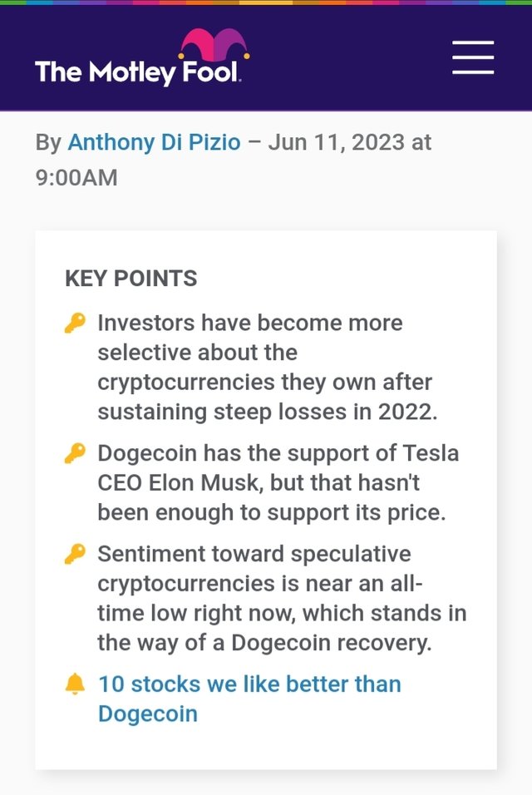Click the 'Jun 11, 2023' publication date
532x795 pixels.
click(x=337, y=142)
